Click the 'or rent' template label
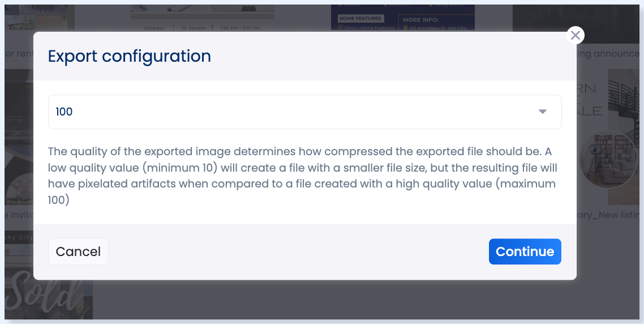 pyautogui.click(x=17, y=54)
